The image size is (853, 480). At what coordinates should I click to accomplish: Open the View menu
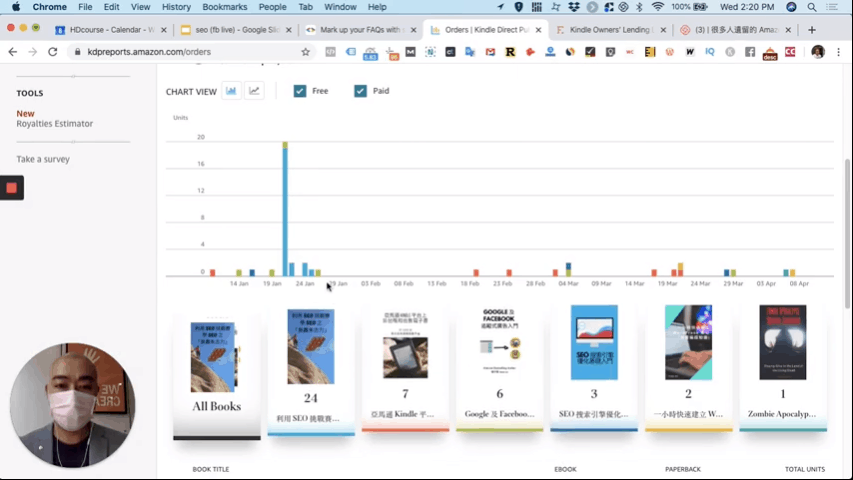[140, 7]
